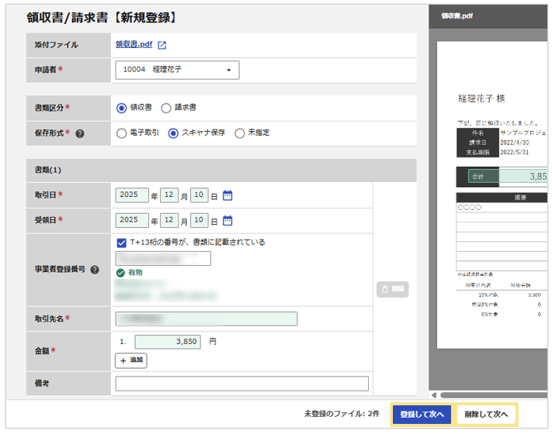
Task: Click help icon next to 事業者登録番号
Action: (x=94, y=270)
